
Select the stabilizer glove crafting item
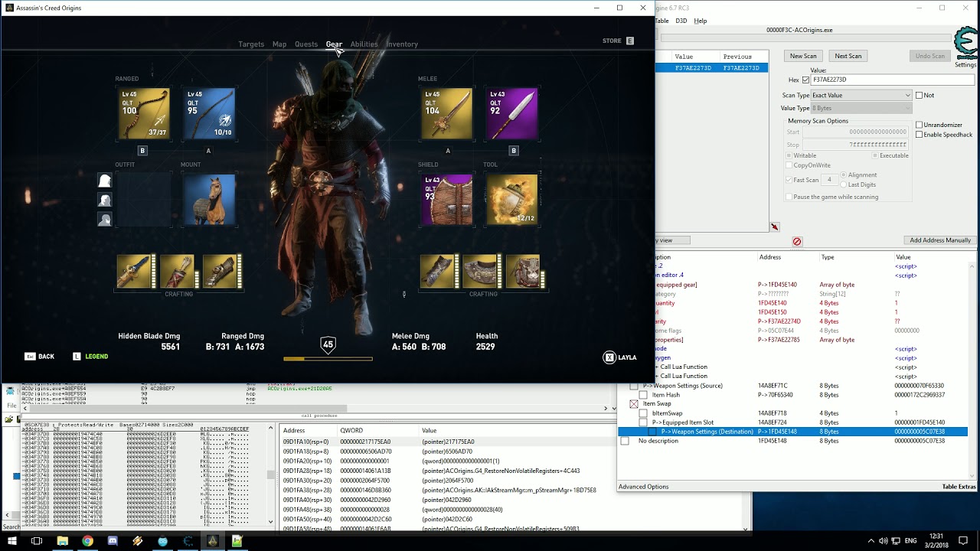[x=439, y=272]
